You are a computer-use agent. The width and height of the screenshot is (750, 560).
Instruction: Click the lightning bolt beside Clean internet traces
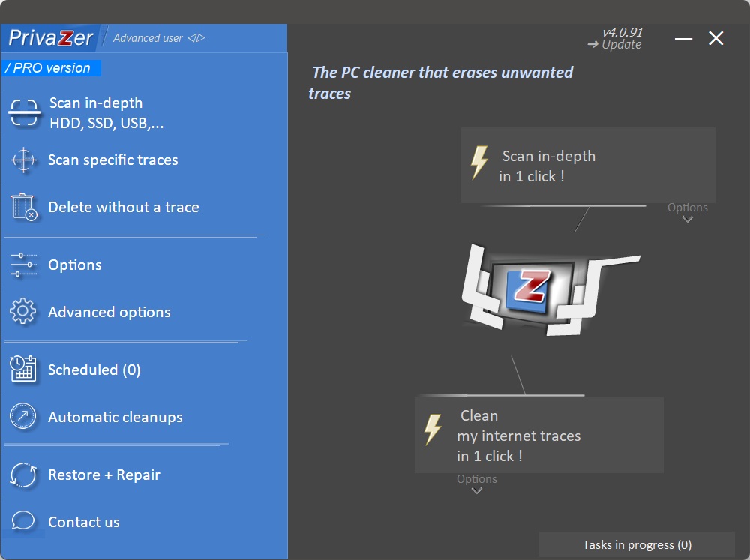(x=433, y=430)
